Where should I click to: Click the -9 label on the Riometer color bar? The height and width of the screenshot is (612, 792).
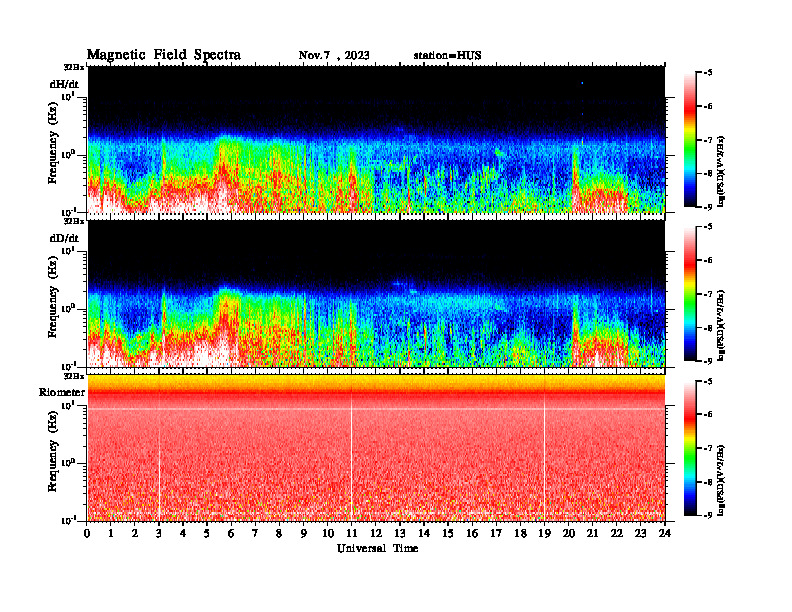point(708,515)
